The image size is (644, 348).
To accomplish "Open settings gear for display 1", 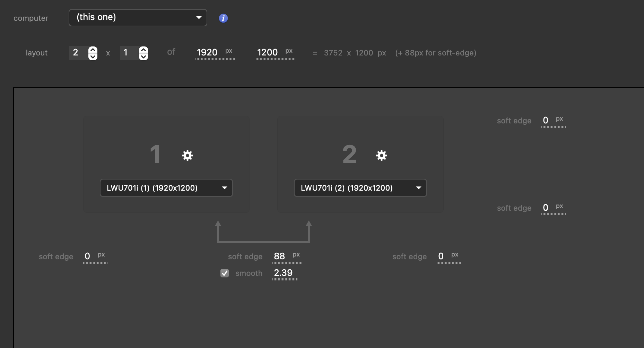I will pos(188,155).
